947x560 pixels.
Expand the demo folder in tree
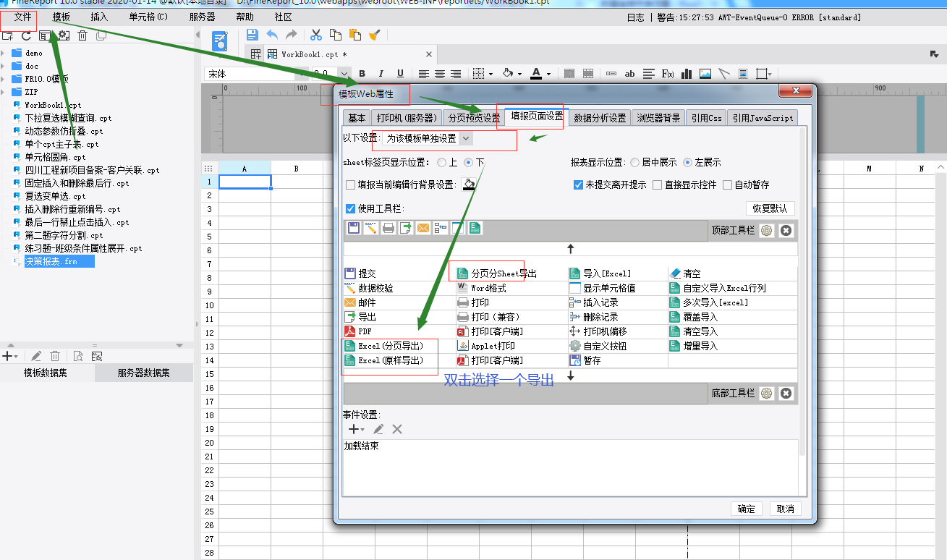tap(4, 53)
